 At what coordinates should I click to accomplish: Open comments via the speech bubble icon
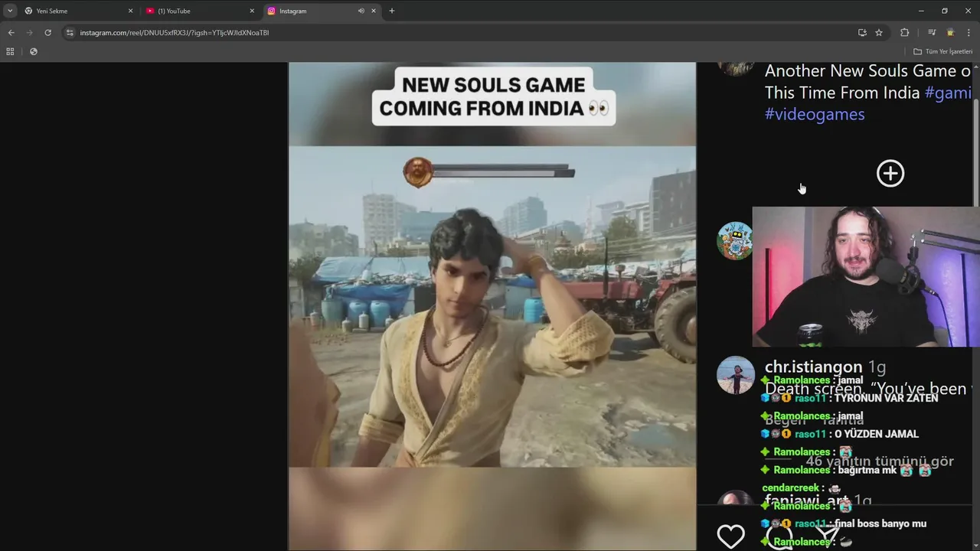(x=779, y=536)
